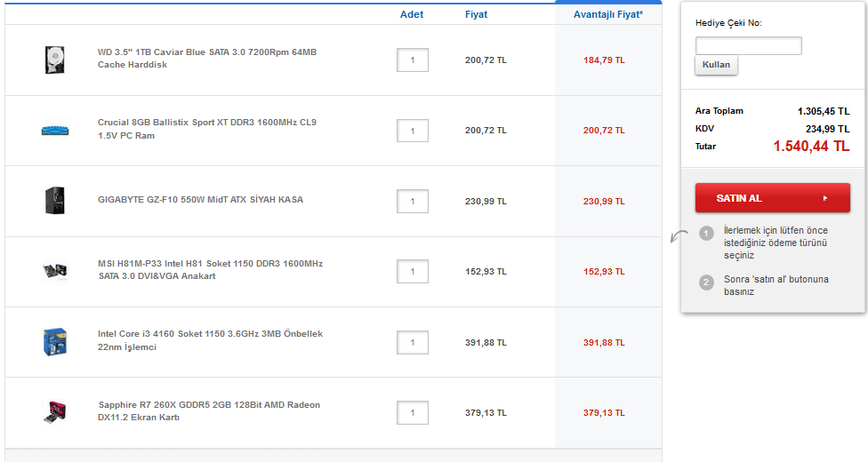The width and height of the screenshot is (868, 462).
Task: Click the step 1 circle icon
Action: (707, 234)
